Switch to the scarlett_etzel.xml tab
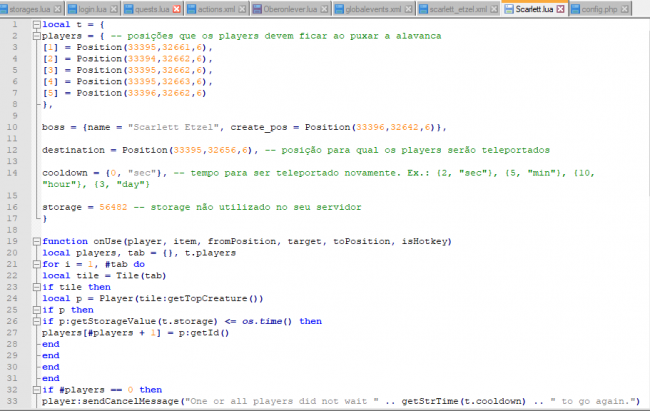Screen dimensions: 650x411 click(x=458, y=9)
